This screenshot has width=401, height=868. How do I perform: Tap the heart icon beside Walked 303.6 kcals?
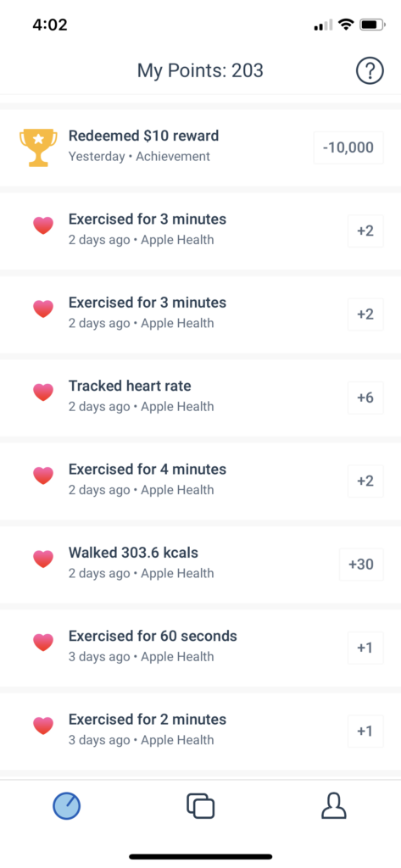click(x=43, y=559)
